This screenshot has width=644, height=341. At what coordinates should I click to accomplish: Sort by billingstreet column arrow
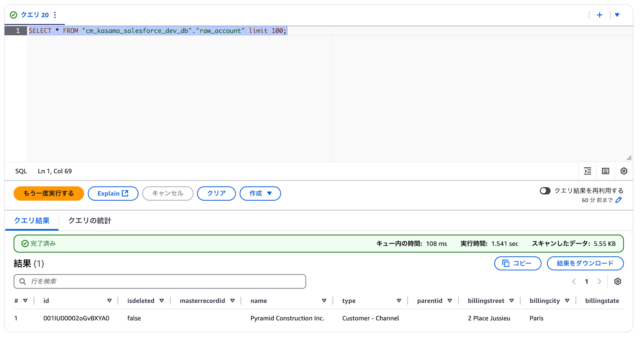[x=512, y=301]
